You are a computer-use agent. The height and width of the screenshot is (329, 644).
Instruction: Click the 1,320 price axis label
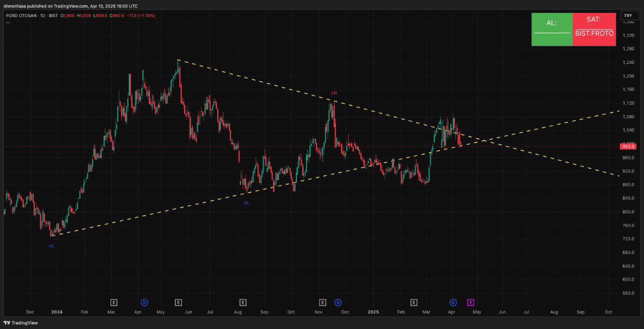point(627,35)
